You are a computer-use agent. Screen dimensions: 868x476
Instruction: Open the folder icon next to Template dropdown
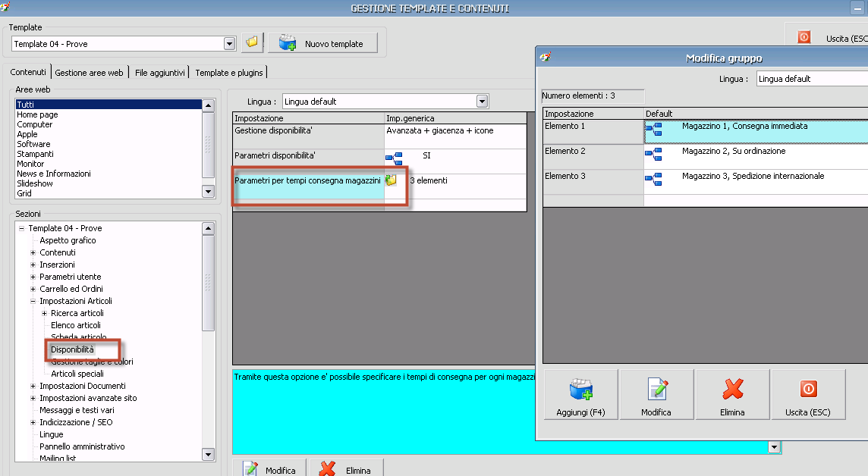[x=252, y=42]
